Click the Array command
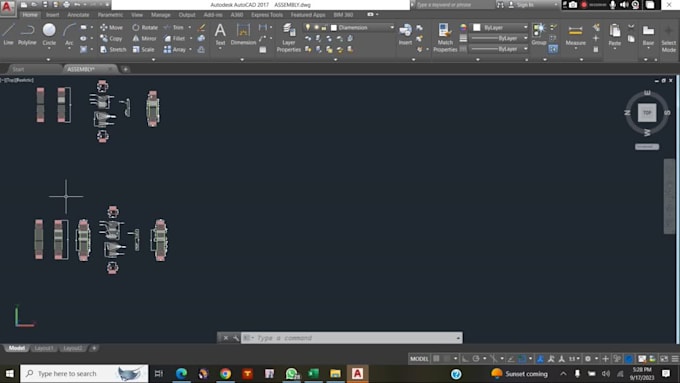The width and height of the screenshot is (680, 383). pos(175,49)
